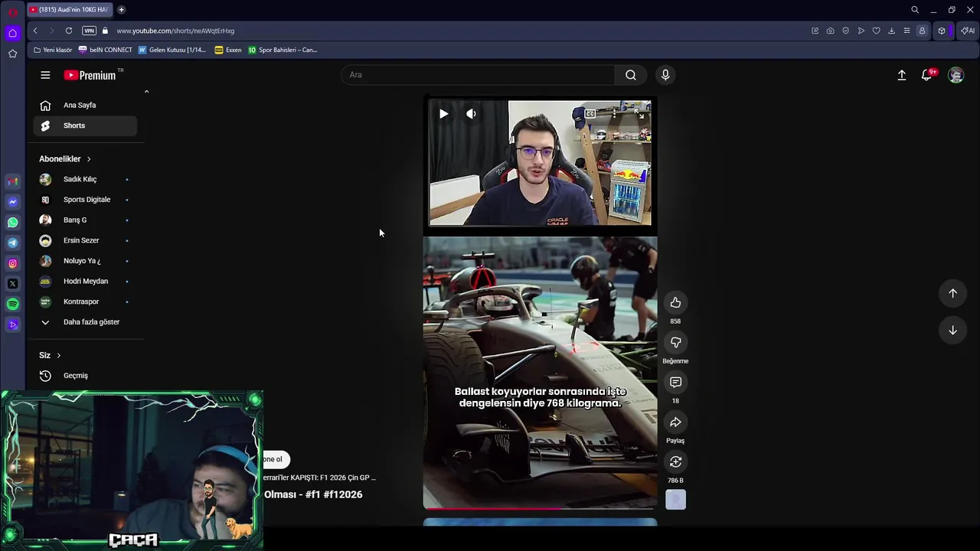Image resolution: width=980 pixels, height=551 pixels.
Task: Open the Kontraspor subscription
Action: (85, 302)
